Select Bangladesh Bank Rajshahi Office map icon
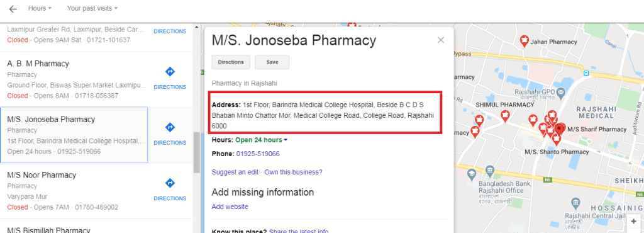The height and width of the screenshot is (233, 644). pyautogui.click(x=489, y=170)
